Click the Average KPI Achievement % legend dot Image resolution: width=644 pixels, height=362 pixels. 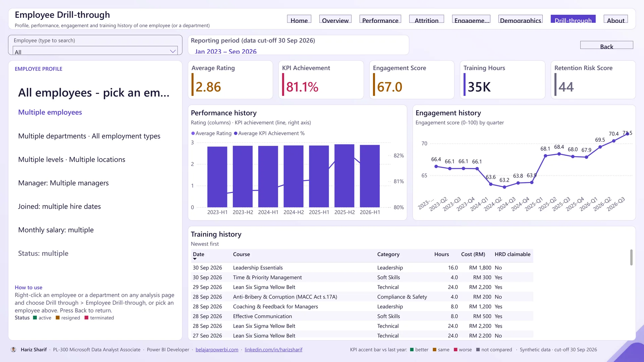pos(235,133)
